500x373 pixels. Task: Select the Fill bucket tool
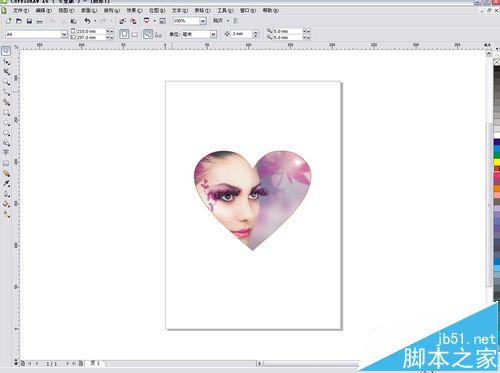point(6,204)
